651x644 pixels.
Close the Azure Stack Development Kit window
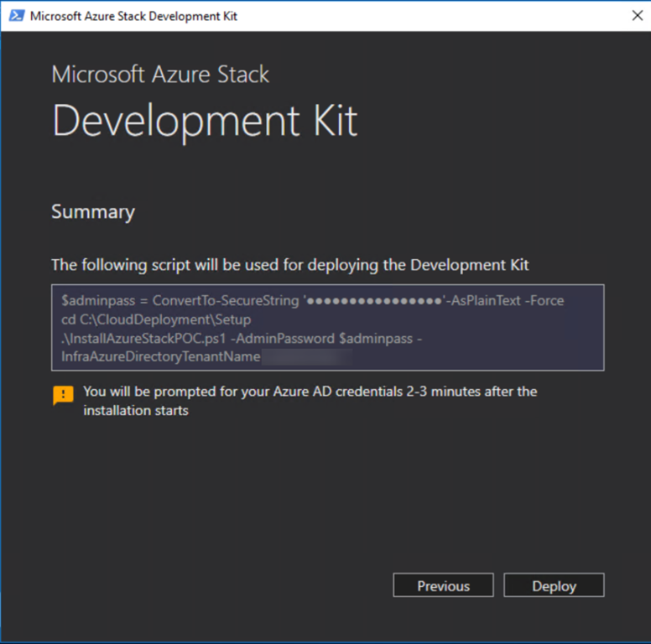pos(635,16)
